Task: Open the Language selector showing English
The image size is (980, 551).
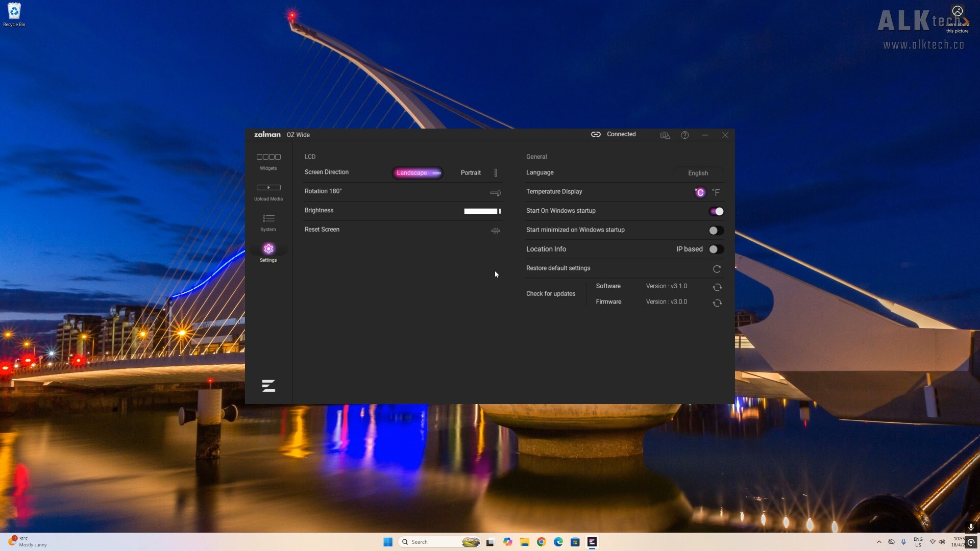Action: pyautogui.click(x=698, y=172)
